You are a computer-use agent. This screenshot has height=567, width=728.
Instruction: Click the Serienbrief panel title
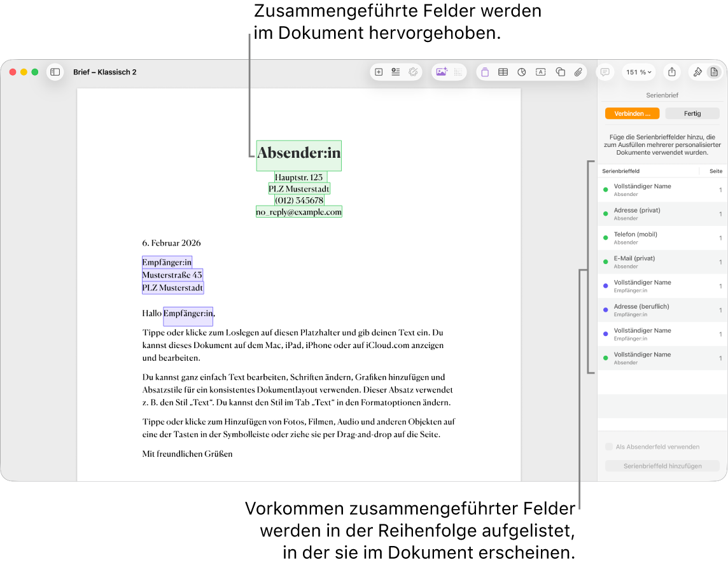click(662, 95)
